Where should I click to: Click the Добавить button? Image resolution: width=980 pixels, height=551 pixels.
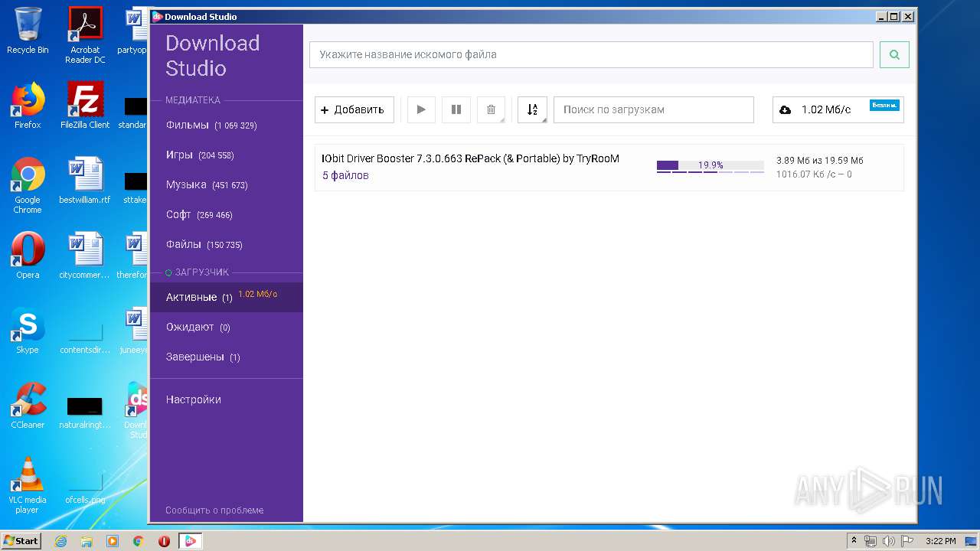click(x=354, y=109)
